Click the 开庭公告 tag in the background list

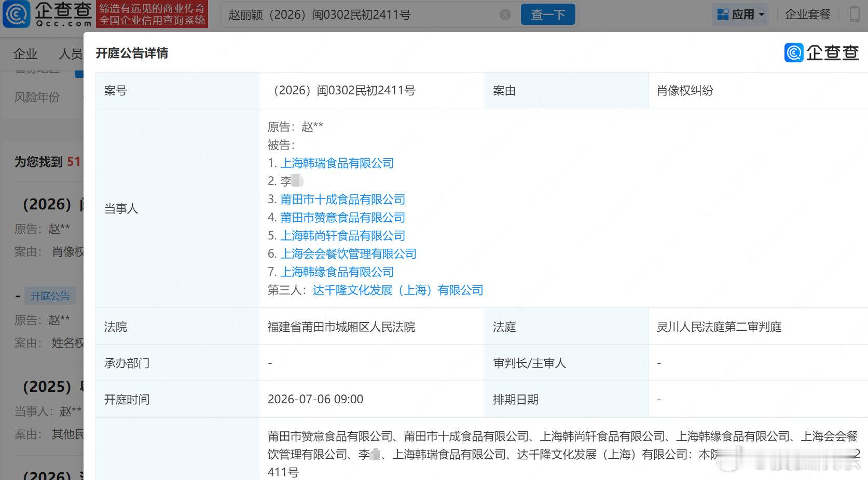(50, 296)
